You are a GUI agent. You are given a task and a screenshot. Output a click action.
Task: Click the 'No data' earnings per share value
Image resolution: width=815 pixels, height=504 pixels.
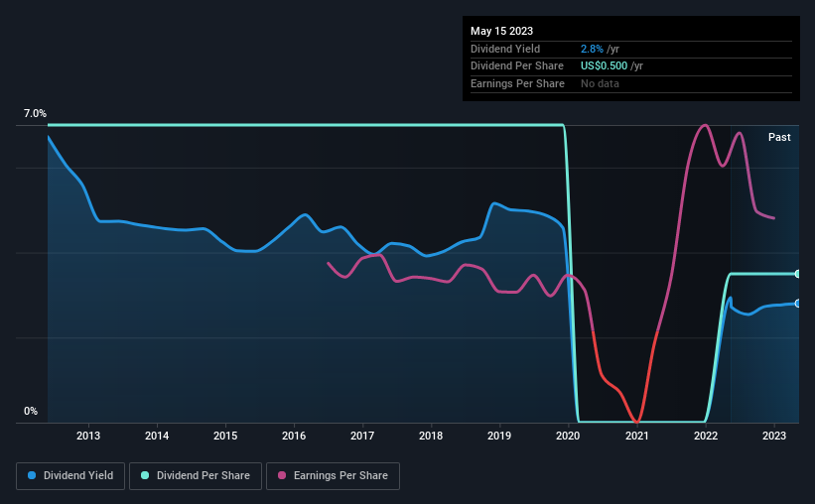602,83
